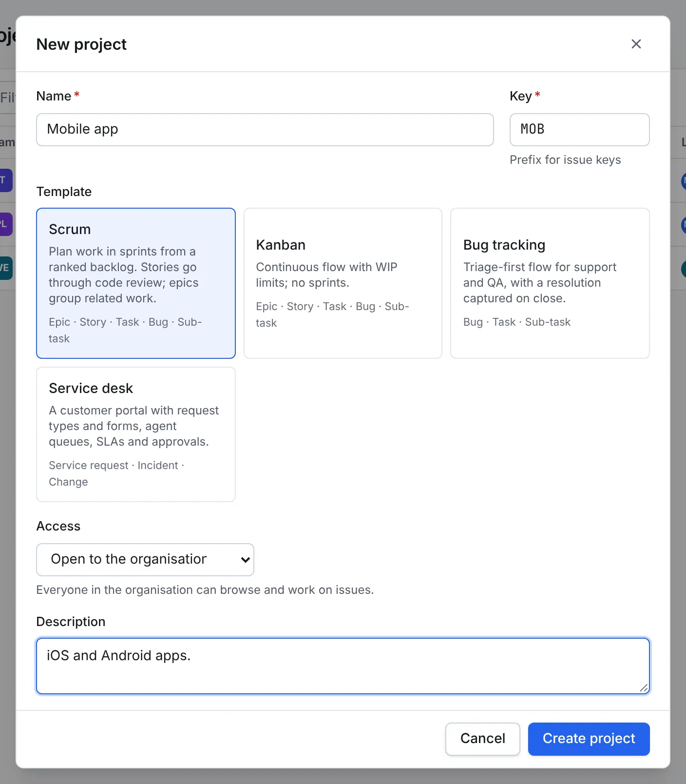The height and width of the screenshot is (784, 686).
Task: Select the Bug tracking template card
Action: pyautogui.click(x=550, y=283)
